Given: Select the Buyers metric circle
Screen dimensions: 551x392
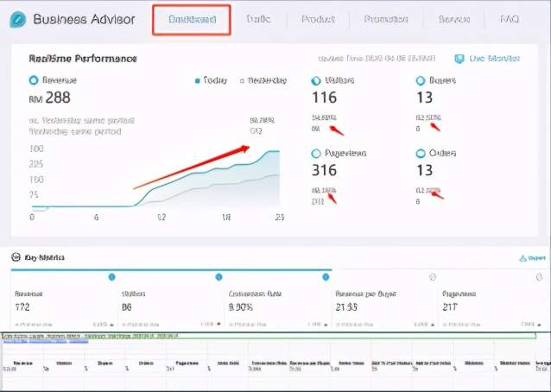Looking at the screenshot, I should tap(421, 80).
